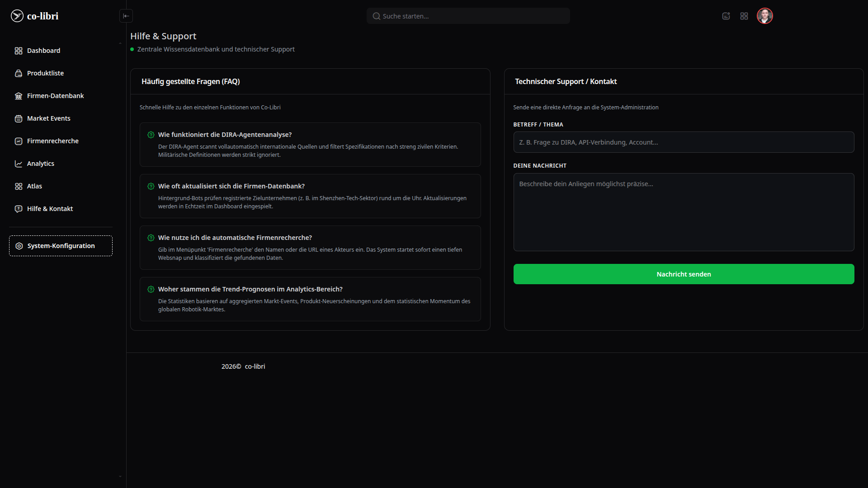Image resolution: width=868 pixels, height=488 pixels.
Task: Click the Dashboard grid icon in sidebar
Action: tap(19, 51)
